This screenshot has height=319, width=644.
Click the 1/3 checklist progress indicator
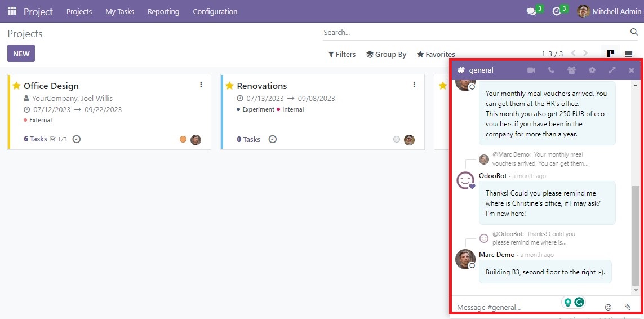[x=59, y=139]
